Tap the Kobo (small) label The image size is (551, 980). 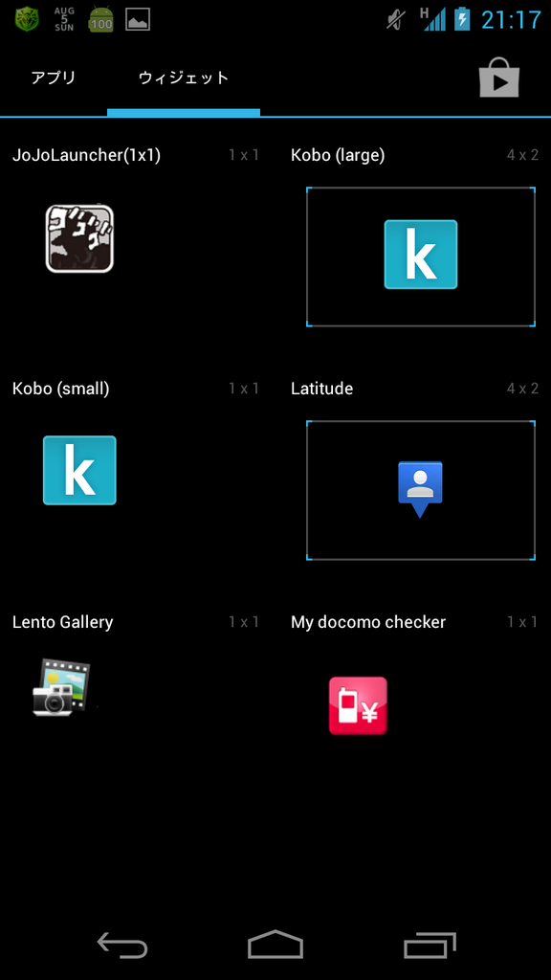click(x=60, y=389)
